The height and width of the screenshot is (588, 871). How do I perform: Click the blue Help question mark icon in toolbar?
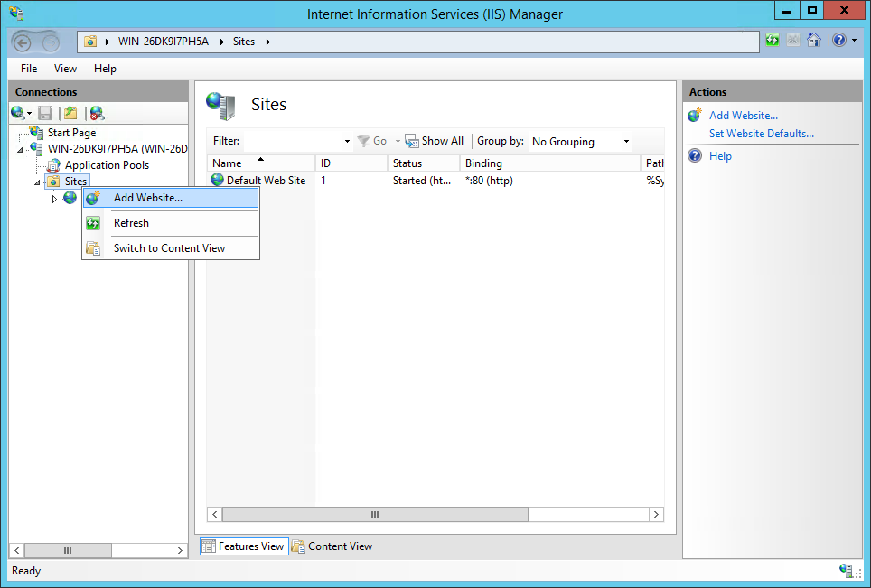(839, 40)
